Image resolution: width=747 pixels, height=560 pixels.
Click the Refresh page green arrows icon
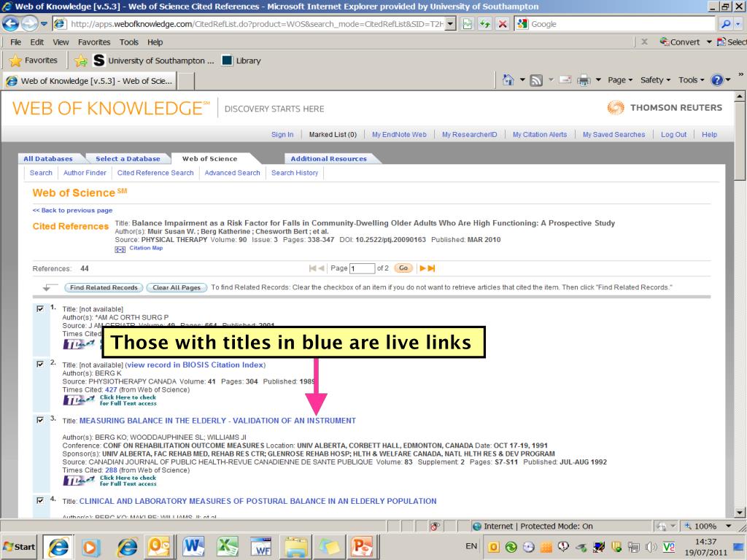coord(485,24)
